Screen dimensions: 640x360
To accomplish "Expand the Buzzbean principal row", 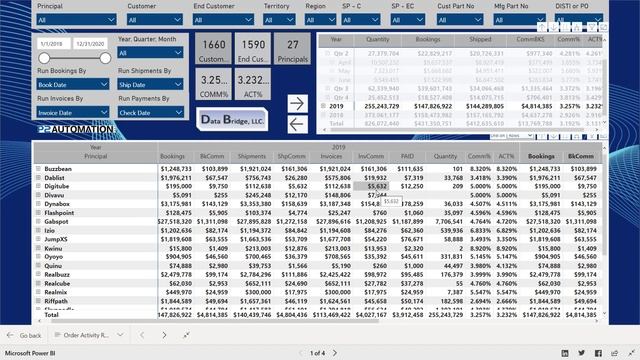I will (x=38, y=169).
